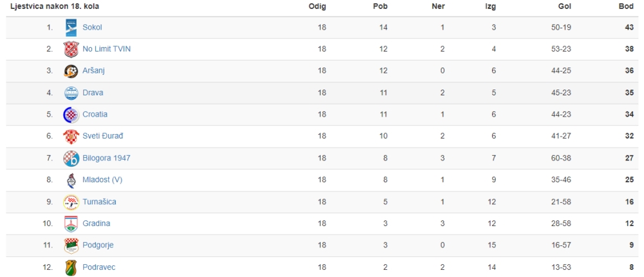Click the Drava club crest icon
Viewport: 644px width, 277px height.
tap(71, 93)
